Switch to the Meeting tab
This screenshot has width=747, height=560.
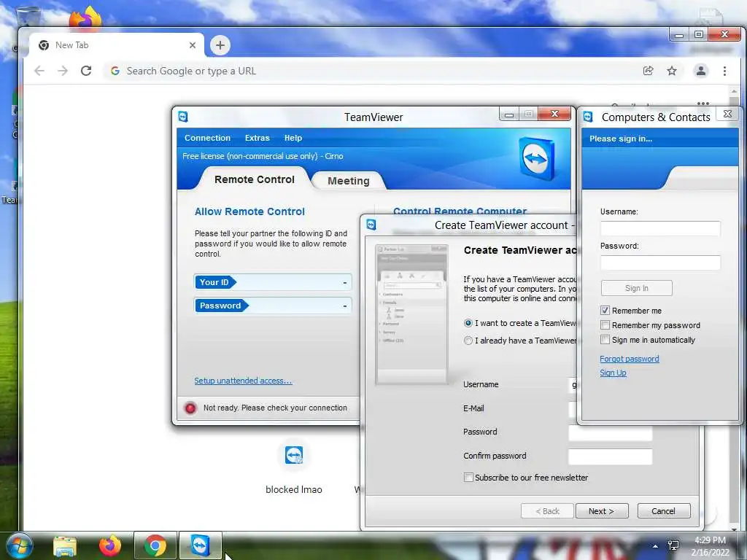click(x=348, y=181)
